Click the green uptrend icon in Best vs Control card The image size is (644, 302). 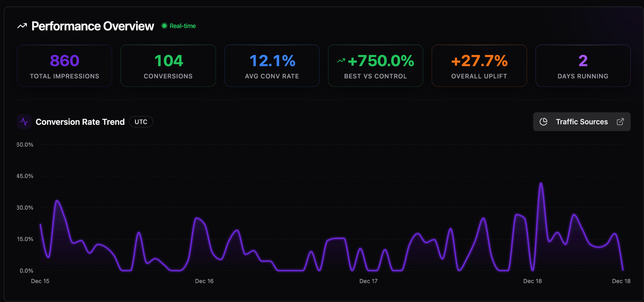click(341, 60)
